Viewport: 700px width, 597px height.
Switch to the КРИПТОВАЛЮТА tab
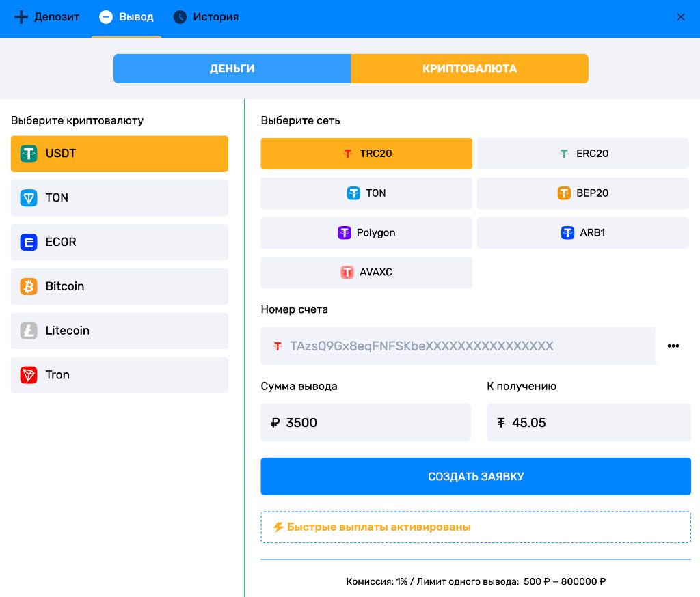tap(470, 68)
